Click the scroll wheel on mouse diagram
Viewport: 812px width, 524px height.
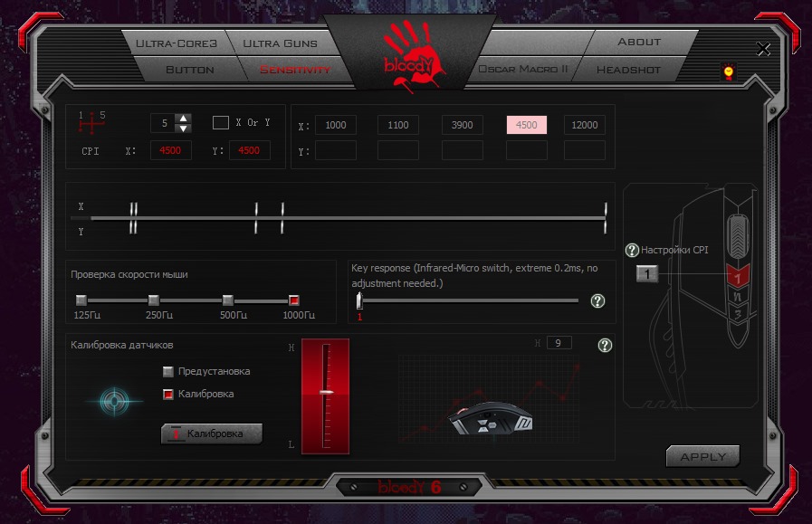point(738,235)
